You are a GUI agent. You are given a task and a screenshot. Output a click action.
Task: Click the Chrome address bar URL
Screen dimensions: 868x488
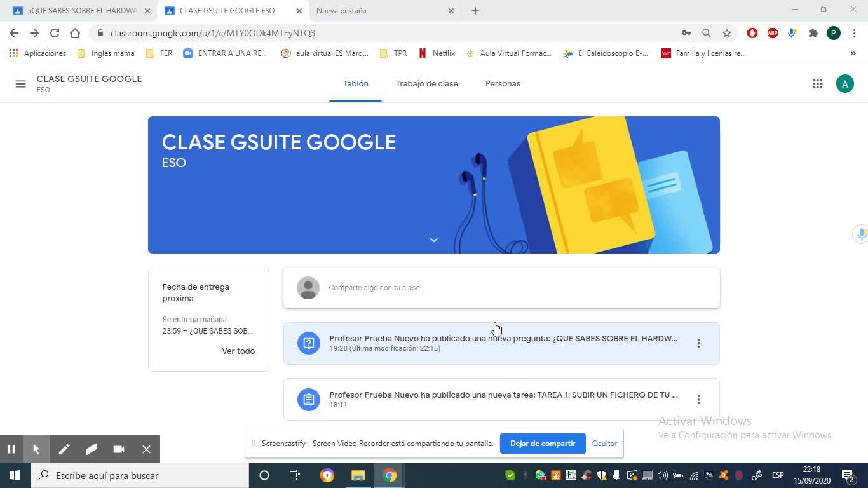212,33
